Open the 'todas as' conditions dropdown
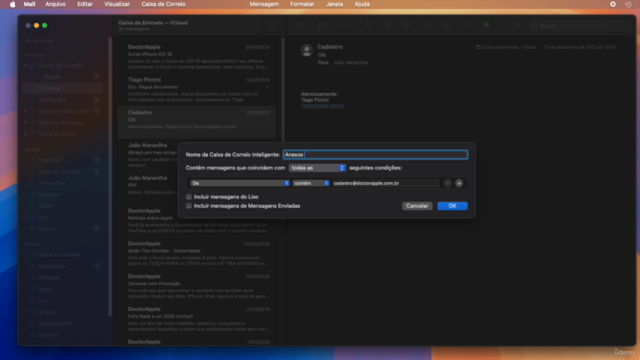This screenshot has height=360, width=640. click(317, 168)
